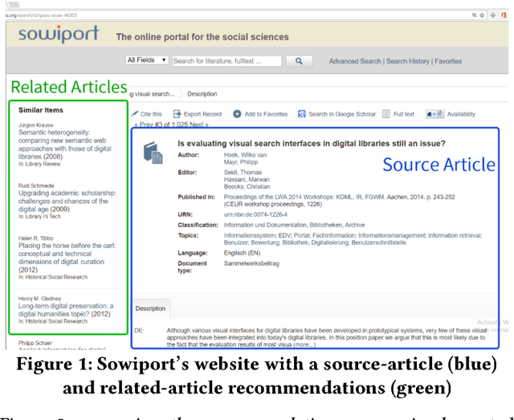Open Advanced Search link
Screen dimensions: 514x420
[354, 61]
